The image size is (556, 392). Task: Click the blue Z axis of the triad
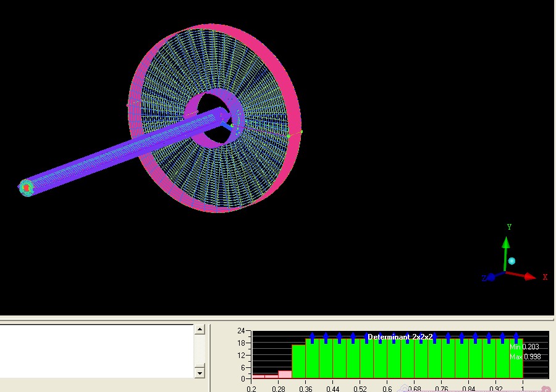(x=491, y=277)
